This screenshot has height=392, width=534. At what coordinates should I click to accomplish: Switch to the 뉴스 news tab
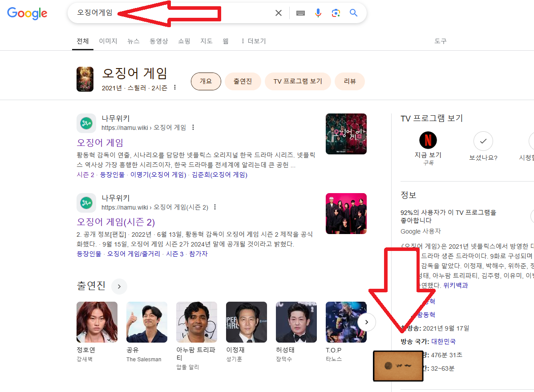tap(133, 41)
